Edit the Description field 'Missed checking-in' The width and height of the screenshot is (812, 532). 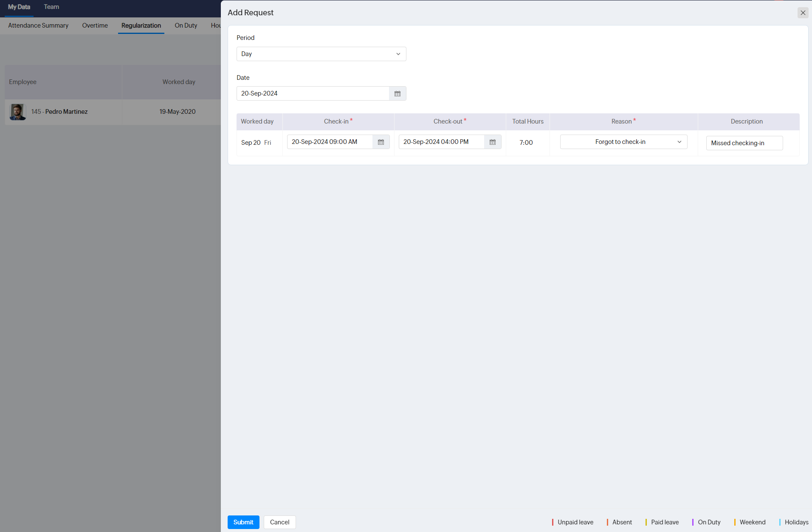point(744,143)
